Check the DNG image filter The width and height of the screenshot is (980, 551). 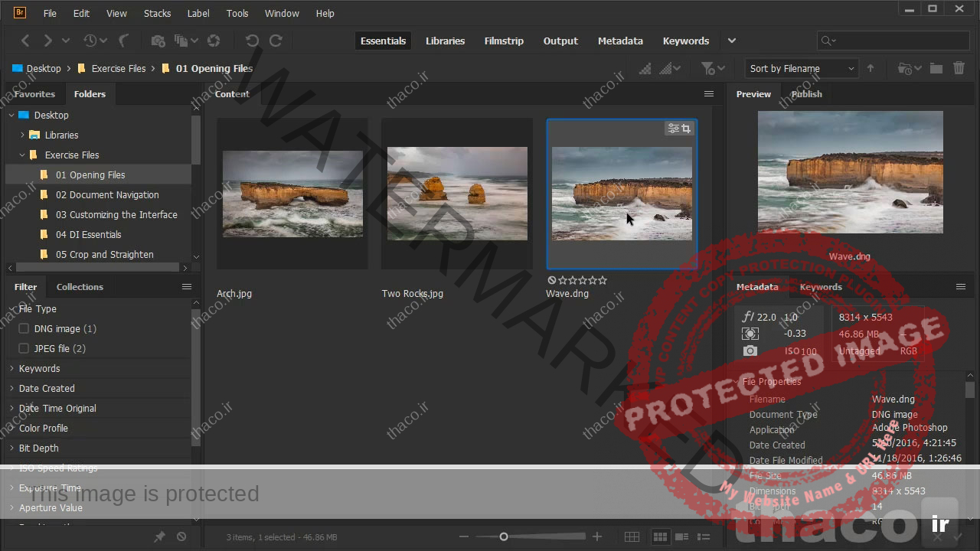[x=24, y=328]
